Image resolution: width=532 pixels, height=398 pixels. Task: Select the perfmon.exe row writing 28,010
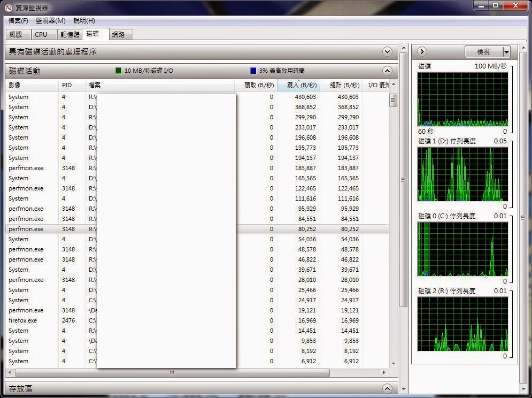[x=197, y=280]
